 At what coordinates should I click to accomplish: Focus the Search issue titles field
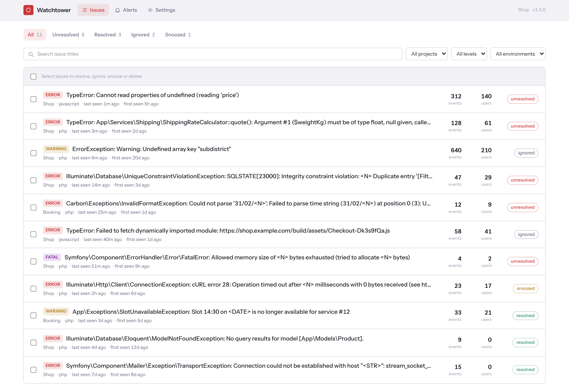tap(213, 54)
